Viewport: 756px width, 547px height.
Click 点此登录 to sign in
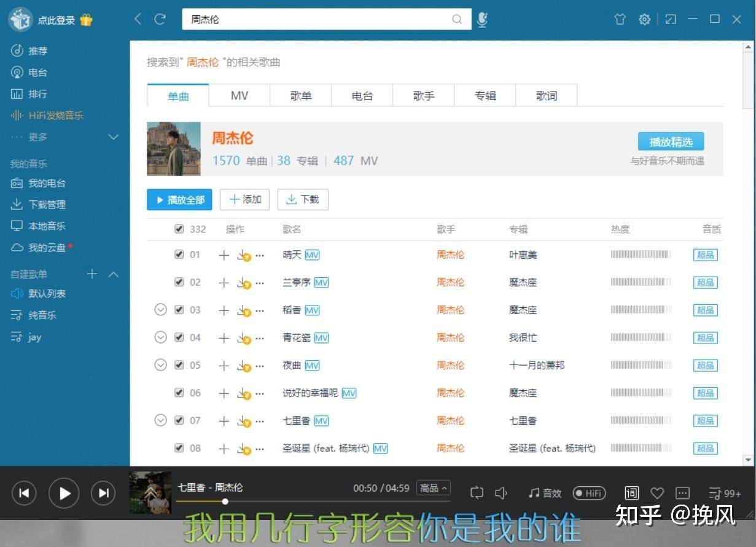pyautogui.click(x=56, y=20)
